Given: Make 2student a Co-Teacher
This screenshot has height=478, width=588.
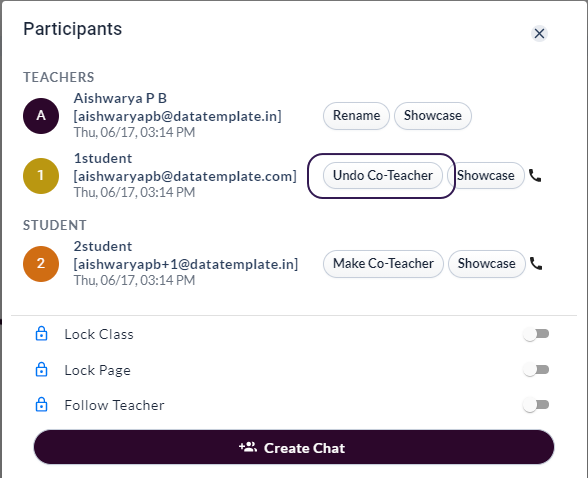Looking at the screenshot, I should tap(383, 264).
